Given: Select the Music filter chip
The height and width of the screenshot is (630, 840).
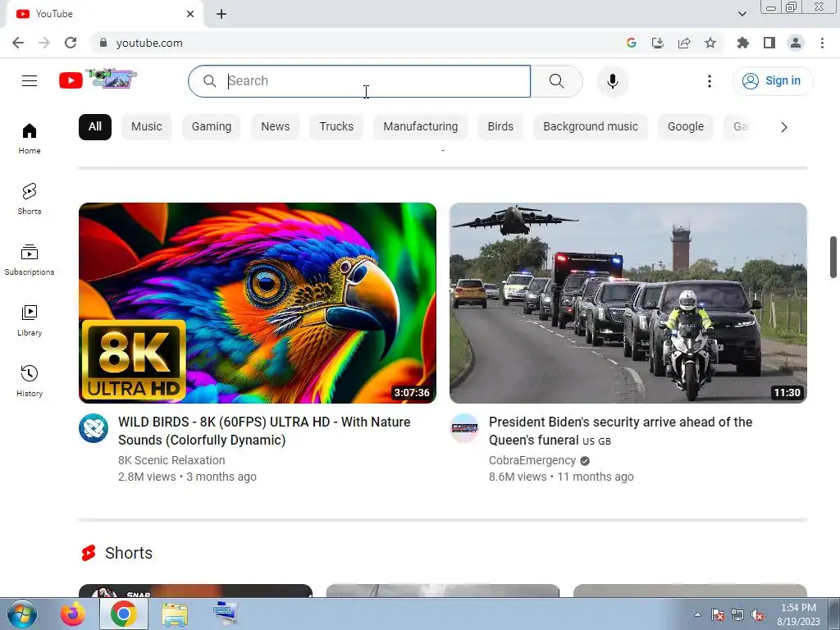Looking at the screenshot, I should click(x=146, y=127).
